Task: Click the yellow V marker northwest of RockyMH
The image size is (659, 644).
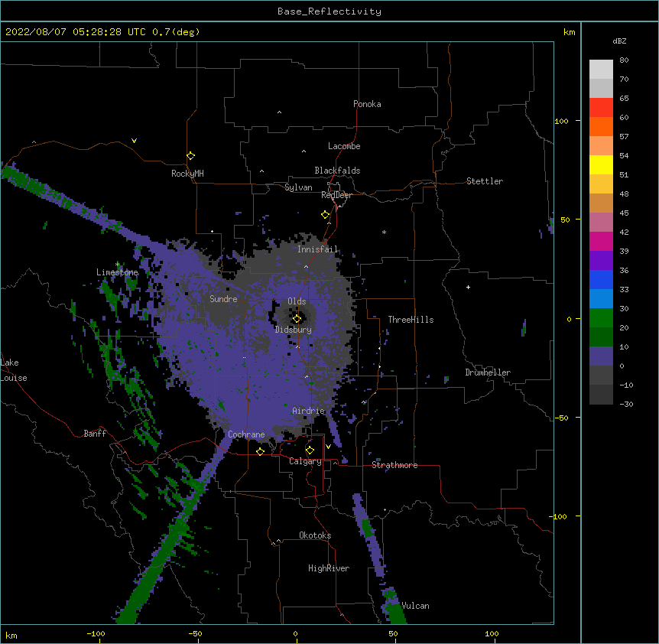Action: click(134, 141)
